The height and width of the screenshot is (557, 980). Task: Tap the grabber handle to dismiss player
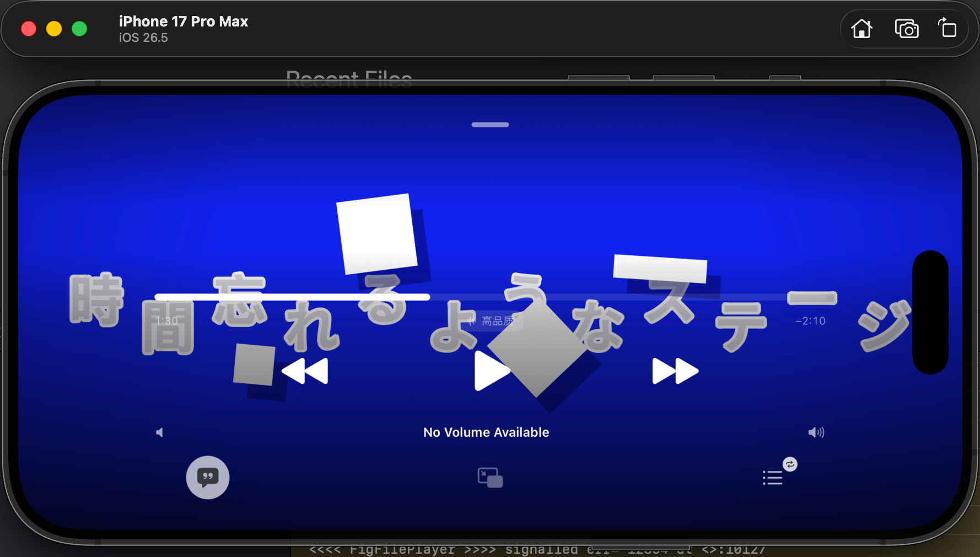(x=490, y=125)
